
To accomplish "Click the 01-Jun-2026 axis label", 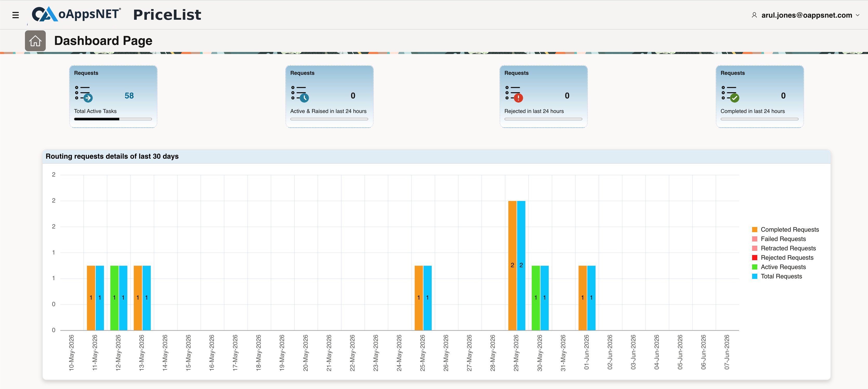I will 587,352.
